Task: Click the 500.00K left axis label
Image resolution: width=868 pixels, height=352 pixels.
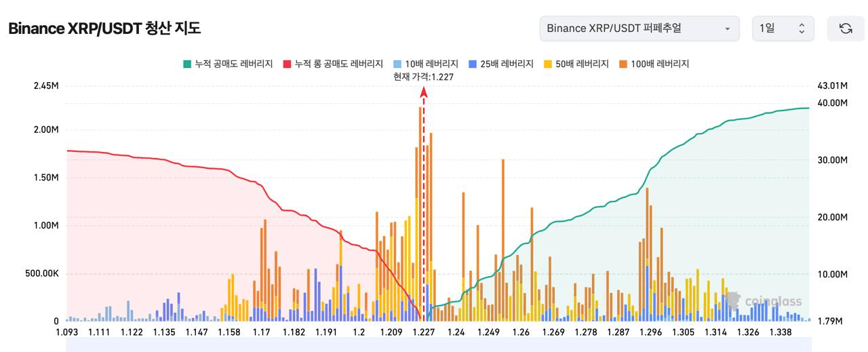Action: [42, 274]
